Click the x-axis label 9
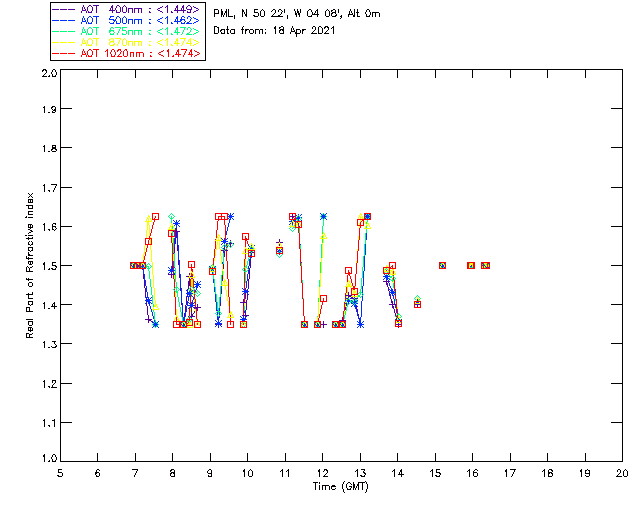The height and width of the screenshot is (512, 640). coord(210,473)
